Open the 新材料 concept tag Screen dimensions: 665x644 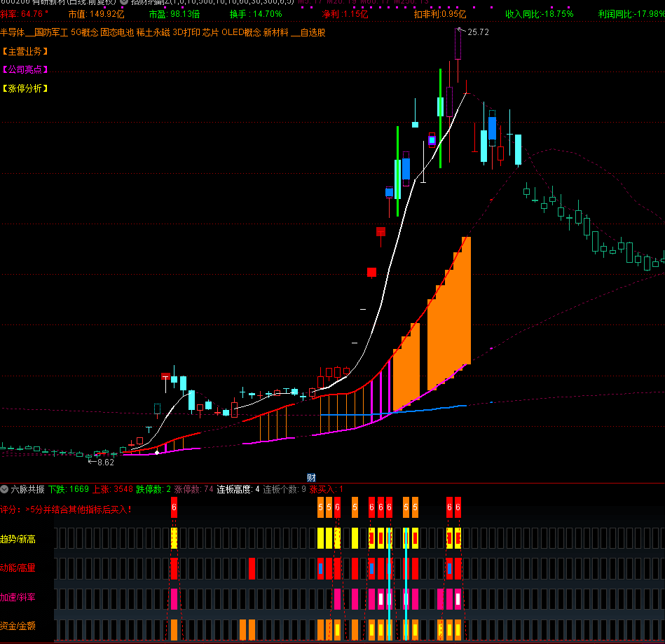275,32
